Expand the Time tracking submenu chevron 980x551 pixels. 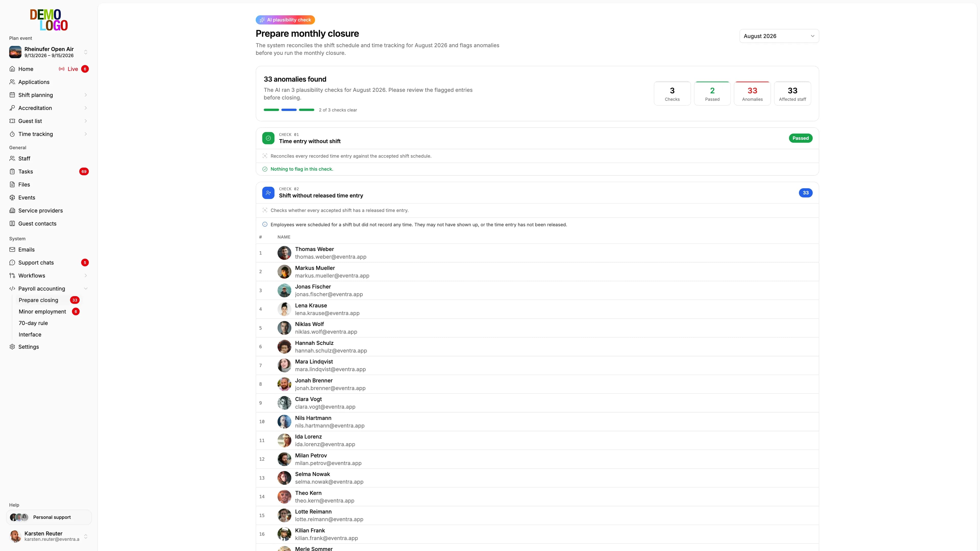pos(85,134)
